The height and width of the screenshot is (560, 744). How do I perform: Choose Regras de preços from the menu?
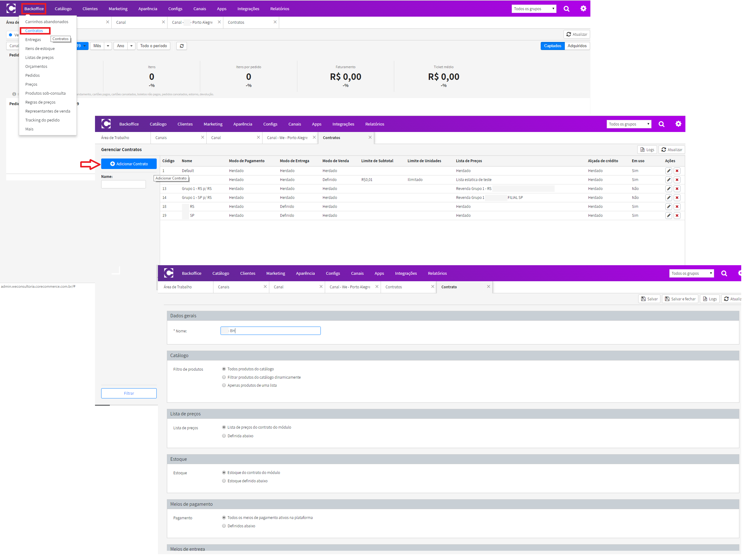(40, 102)
